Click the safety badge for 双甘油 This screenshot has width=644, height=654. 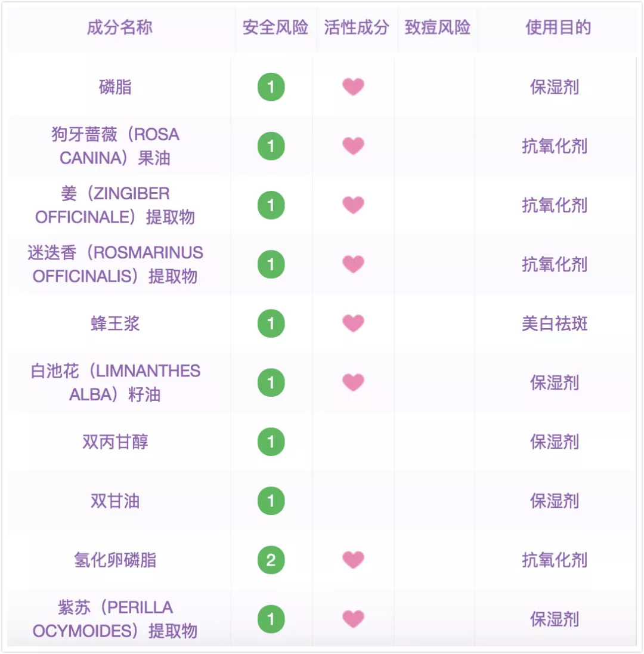[x=271, y=501]
